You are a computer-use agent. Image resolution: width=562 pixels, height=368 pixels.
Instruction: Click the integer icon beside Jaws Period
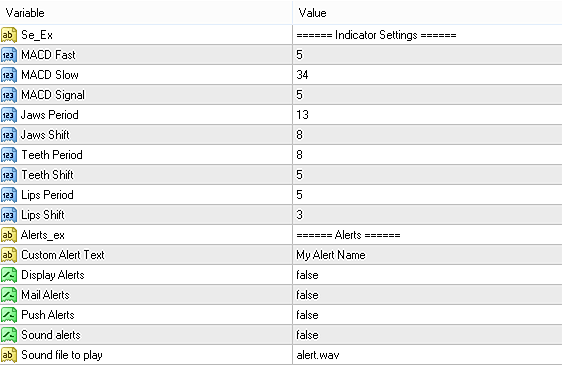[9, 115]
